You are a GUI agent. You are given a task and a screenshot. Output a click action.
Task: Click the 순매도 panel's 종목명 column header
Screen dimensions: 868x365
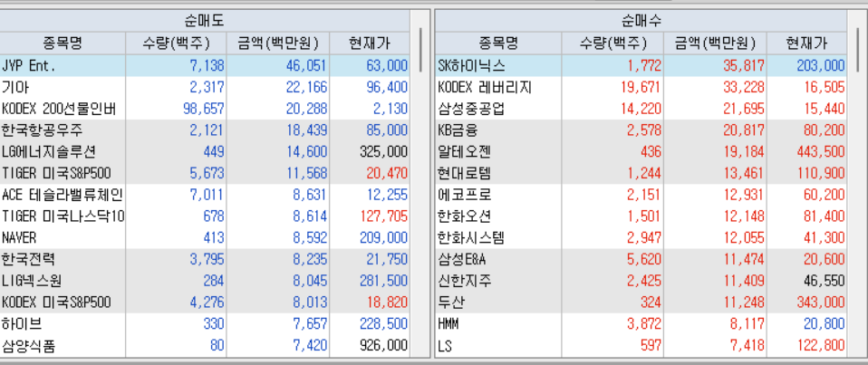tap(63, 43)
